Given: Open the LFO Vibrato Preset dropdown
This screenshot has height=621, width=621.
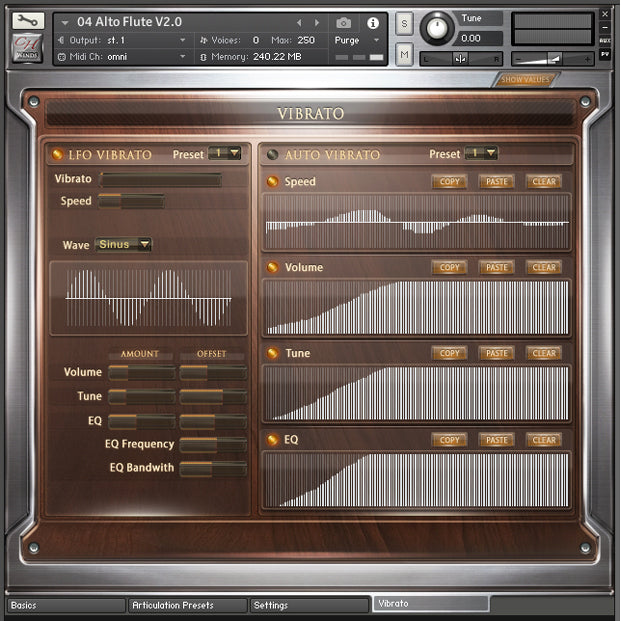Looking at the screenshot, I should (224, 154).
